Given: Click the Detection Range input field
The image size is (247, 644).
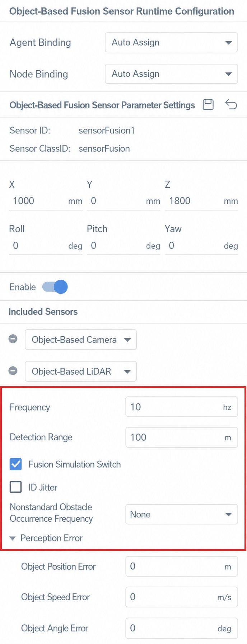Looking at the screenshot, I should pyautogui.click(x=182, y=437).
